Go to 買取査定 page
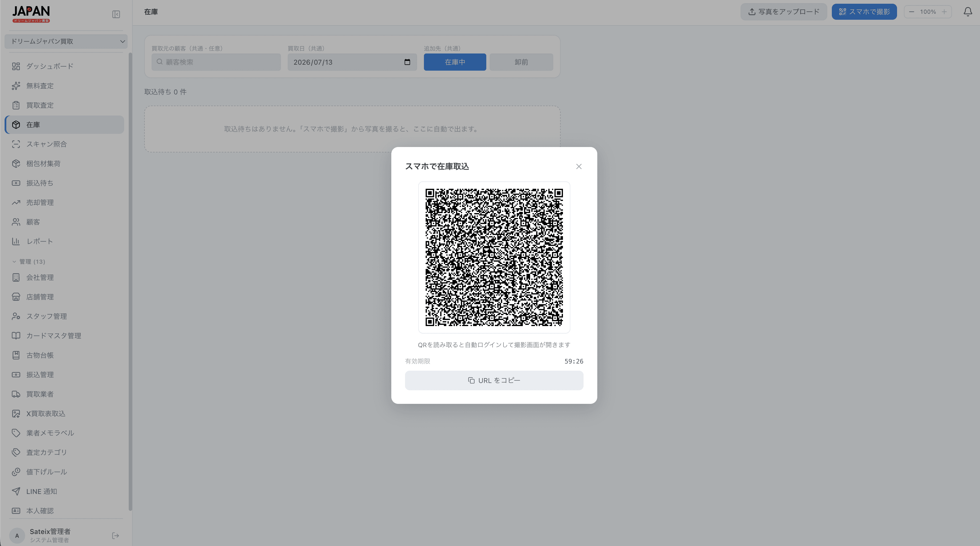The width and height of the screenshot is (980, 546). pos(64,105)
